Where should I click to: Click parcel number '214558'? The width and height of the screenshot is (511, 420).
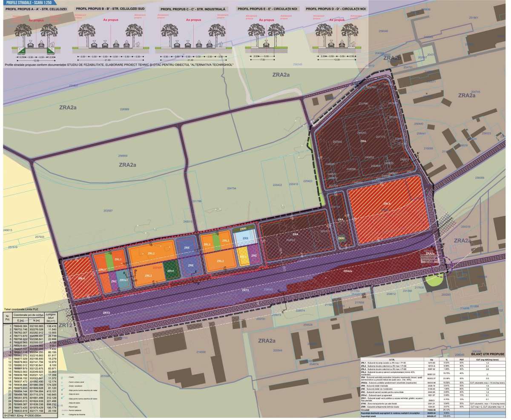pyautogui.click(x=200, y=352)
